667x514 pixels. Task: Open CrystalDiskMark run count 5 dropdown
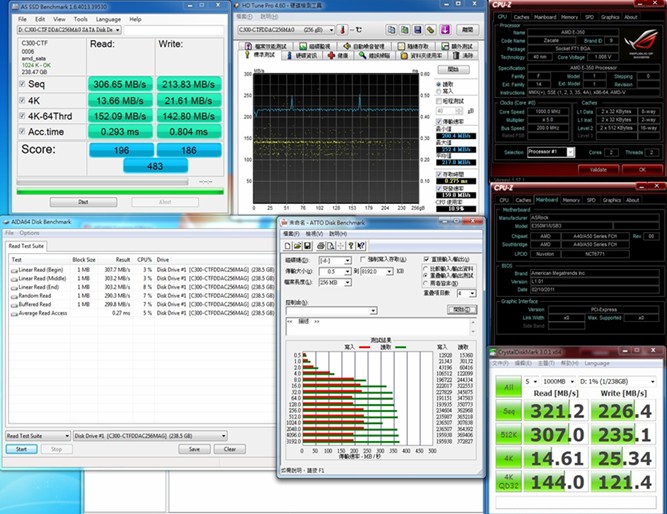pyautogui.click(x=531, y=382)
